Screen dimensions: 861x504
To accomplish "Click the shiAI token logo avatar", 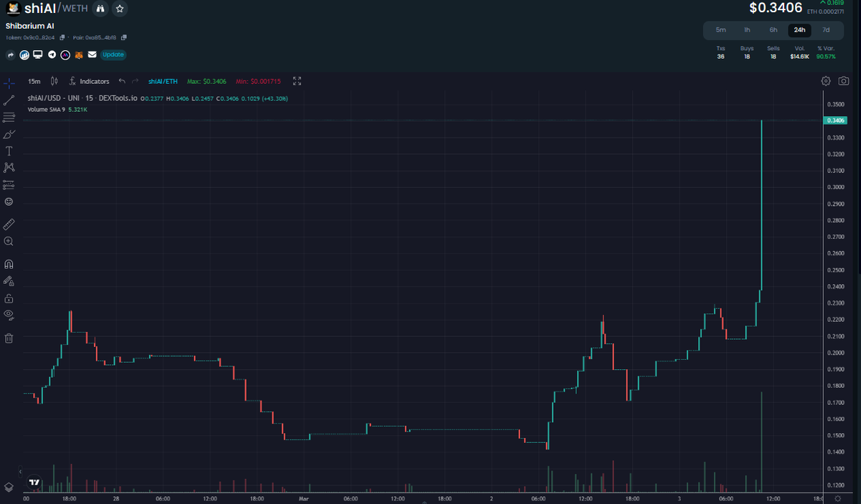I will pos(12,9).
